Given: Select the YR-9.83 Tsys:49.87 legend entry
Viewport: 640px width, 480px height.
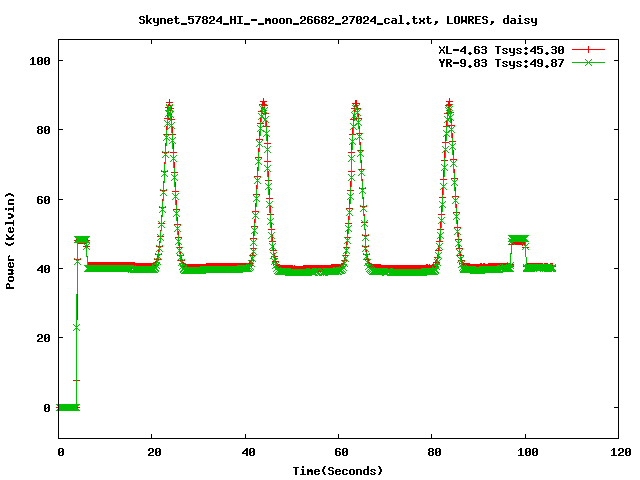Looking at the screenshot, I should [x=501, y=63].
